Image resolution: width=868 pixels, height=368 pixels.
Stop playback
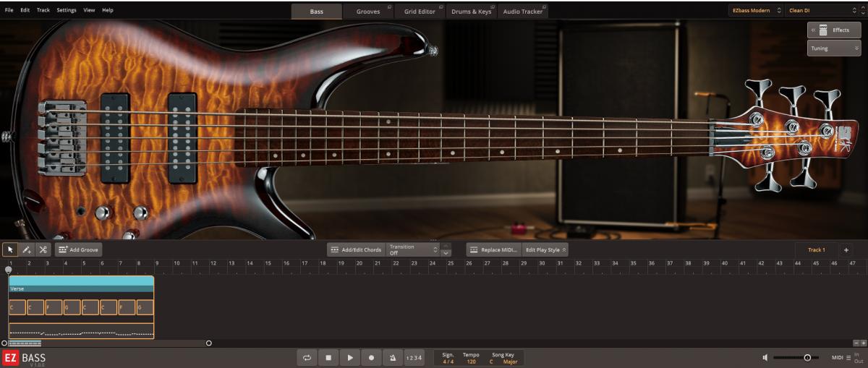[328, 357]
